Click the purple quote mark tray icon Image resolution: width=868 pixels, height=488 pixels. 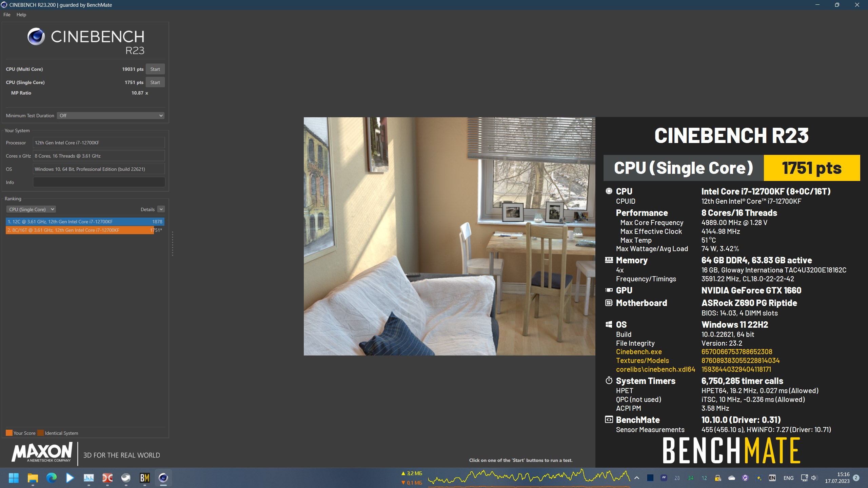664,478
